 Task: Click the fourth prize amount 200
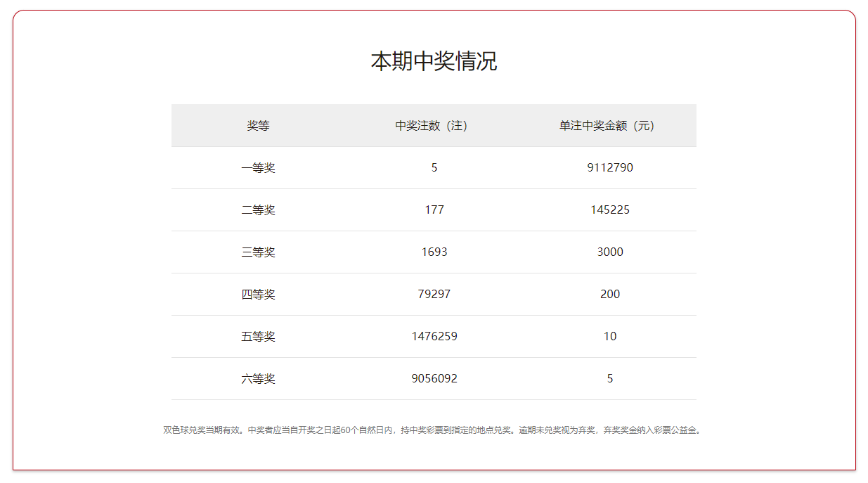(609, 295)
